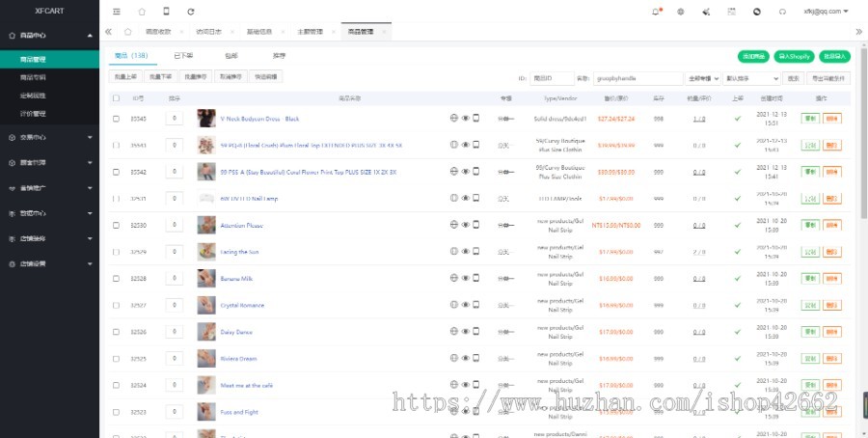This screenshot has width=868, height=438.
Task: Click globe icon for V Neck Bodycon Dress
Action: (x=454, y=118)
